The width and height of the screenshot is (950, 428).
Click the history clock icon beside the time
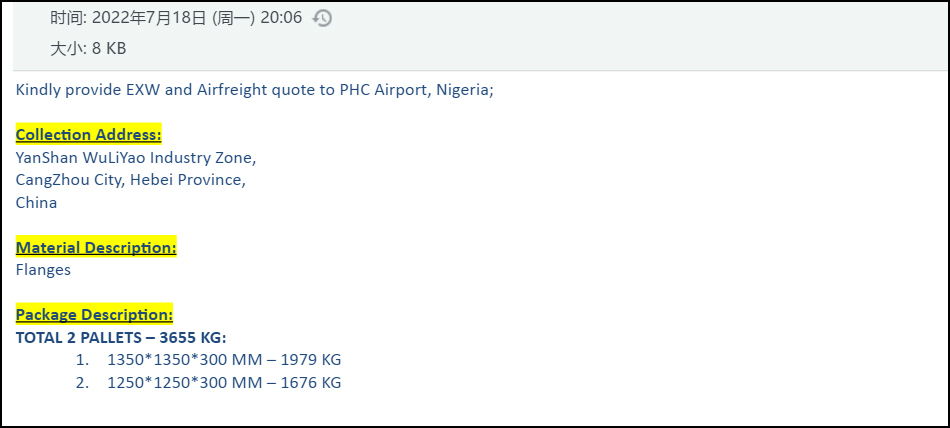pos(322,18)
